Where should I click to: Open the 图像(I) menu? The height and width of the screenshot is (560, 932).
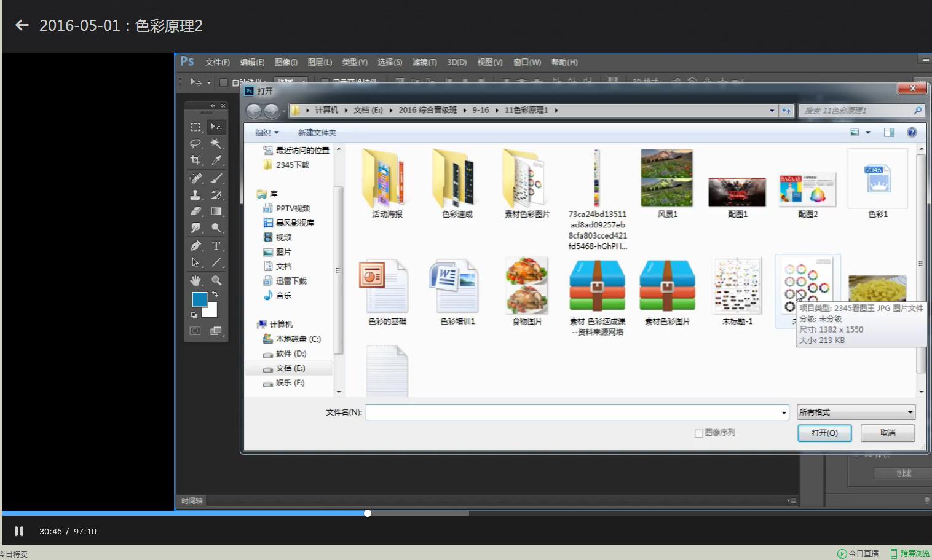(286, 62)
